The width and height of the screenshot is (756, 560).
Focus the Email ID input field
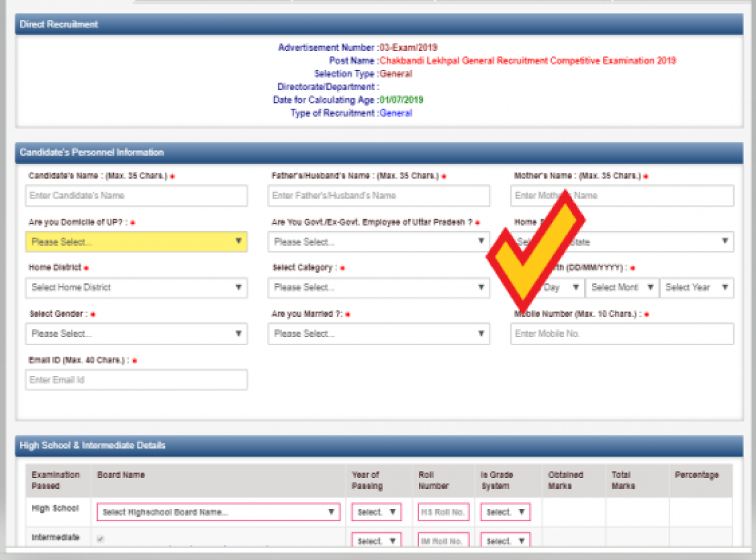click(x=136, y=380)
